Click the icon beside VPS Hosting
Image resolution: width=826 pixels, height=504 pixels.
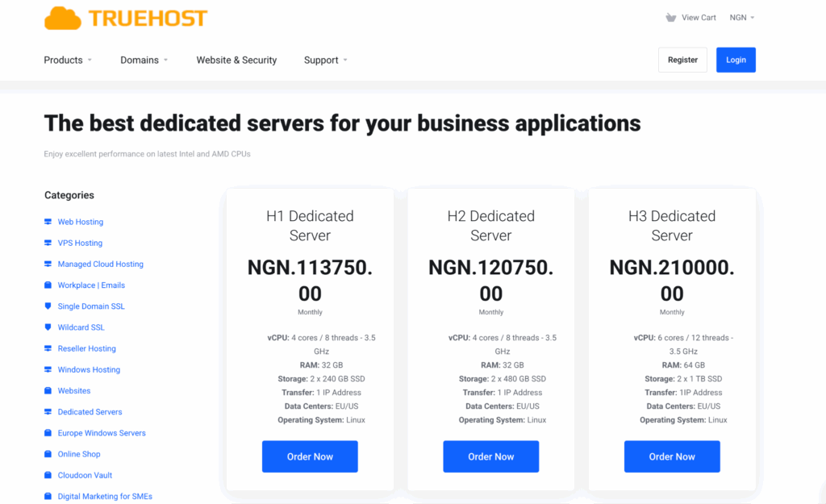pos(48,243)
